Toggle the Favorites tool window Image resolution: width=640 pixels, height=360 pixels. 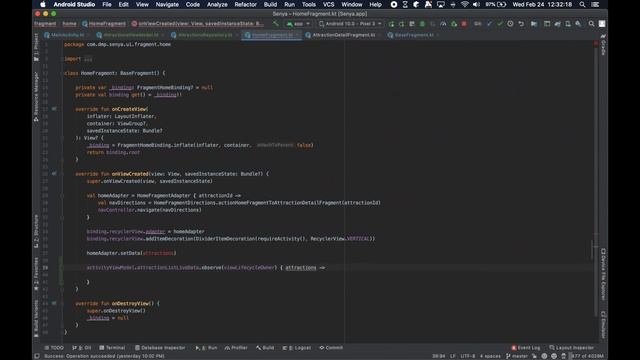click(36, 274)
